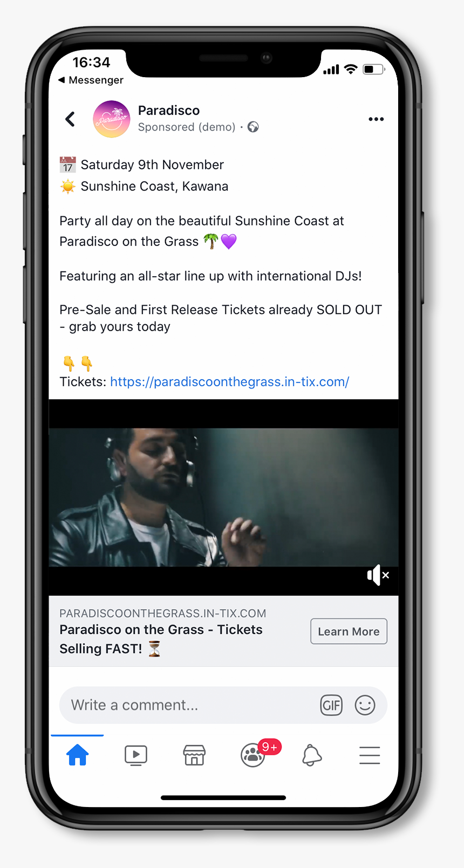This screenshot has width=464, height=868.
Task: Switch to the Home tab
Action: point(77,755)
